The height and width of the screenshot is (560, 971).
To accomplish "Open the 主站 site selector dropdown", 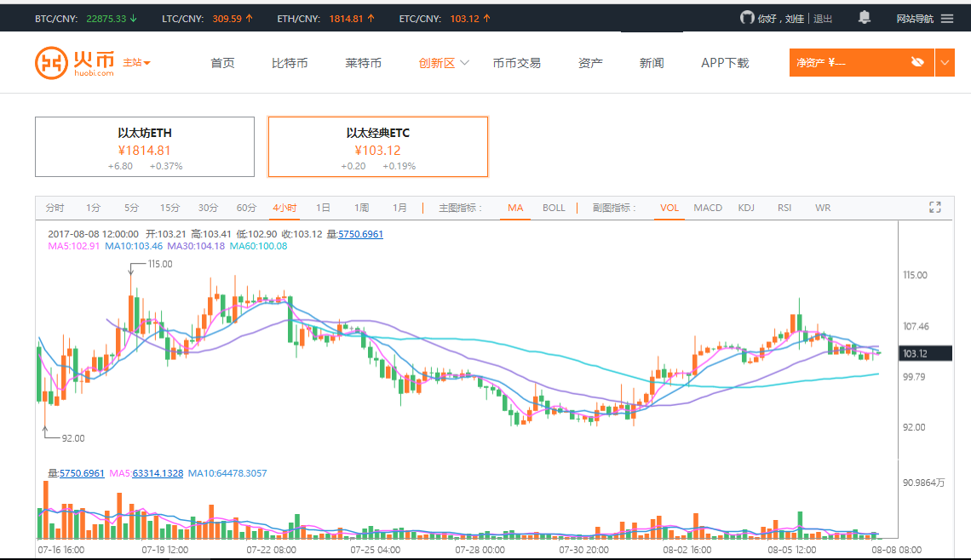I will tap(136, 63).
